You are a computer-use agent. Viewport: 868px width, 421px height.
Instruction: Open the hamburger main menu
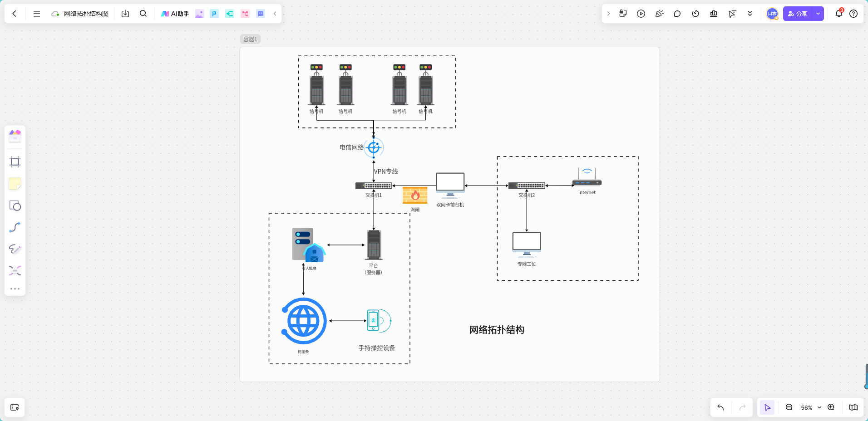(x=37, y=14)
